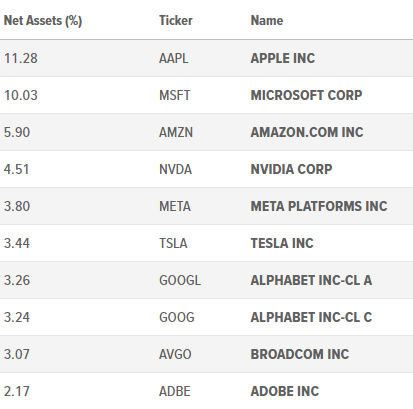Viewport: 413px width, 409px height.
Task: Open NVIDIA CORP holding details
Action: coord(291,169)
